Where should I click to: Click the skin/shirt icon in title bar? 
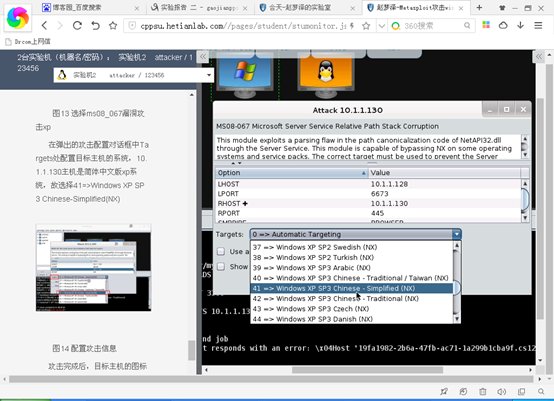click(502, 8)
